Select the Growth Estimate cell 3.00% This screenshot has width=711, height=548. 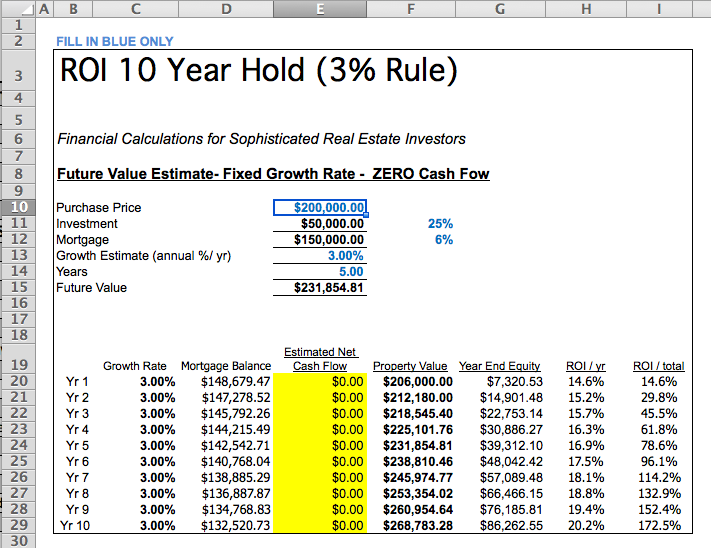320,256
